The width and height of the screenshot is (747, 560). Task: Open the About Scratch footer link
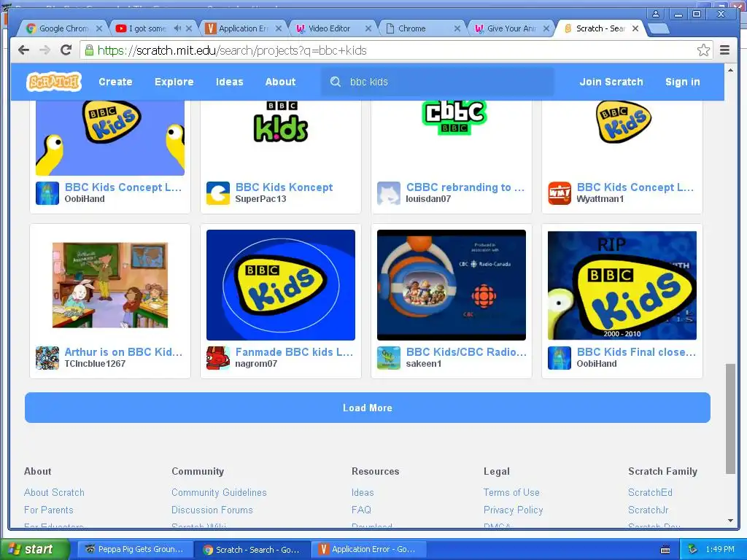click(x=54, y=492)
